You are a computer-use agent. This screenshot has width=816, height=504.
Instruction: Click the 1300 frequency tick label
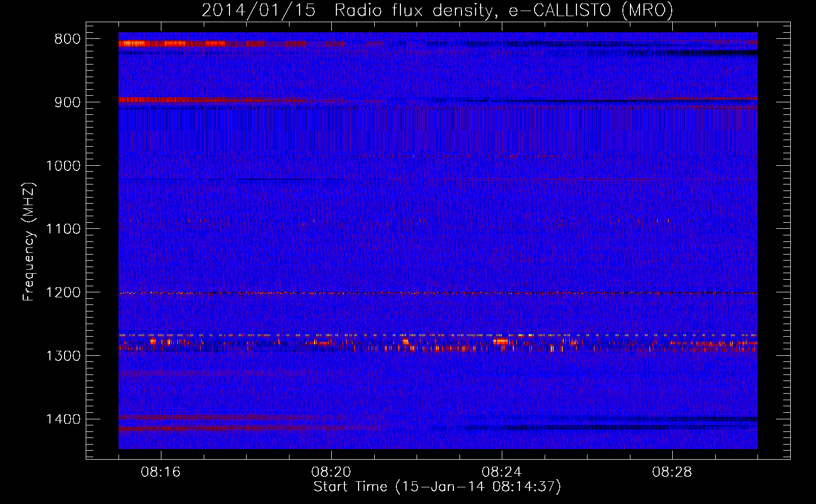tap(63, 356)
